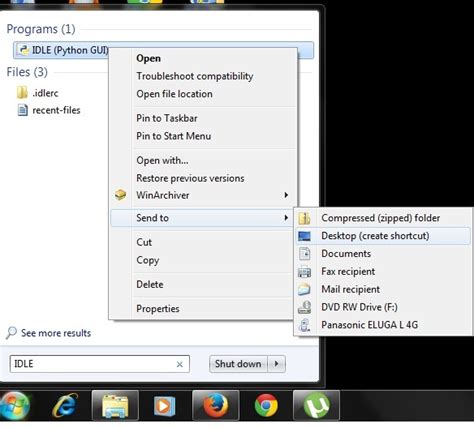Screen dimensions: 474x428
Task: Select Pin to Taskbar
Action: tap(167, 118)
